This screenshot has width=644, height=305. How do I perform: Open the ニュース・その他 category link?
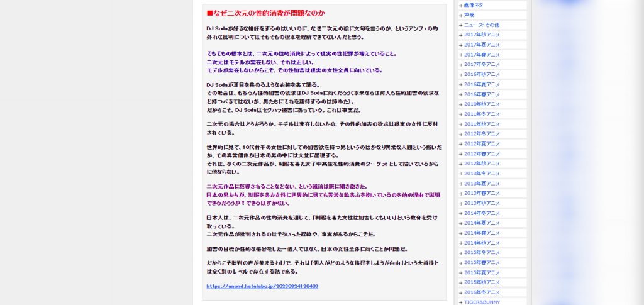481,25
